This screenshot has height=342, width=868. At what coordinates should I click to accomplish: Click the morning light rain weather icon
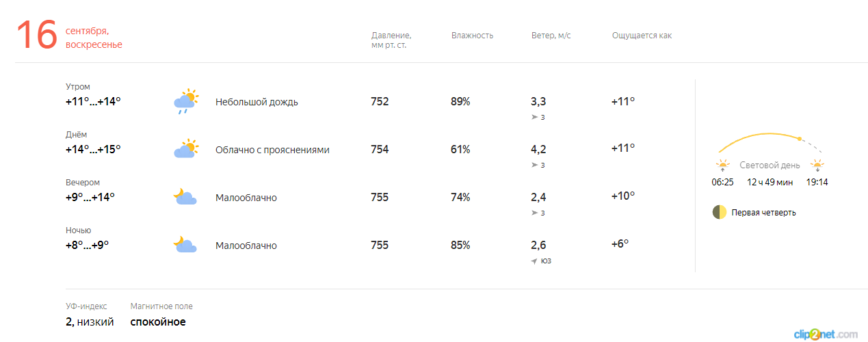tap(185, 101)
